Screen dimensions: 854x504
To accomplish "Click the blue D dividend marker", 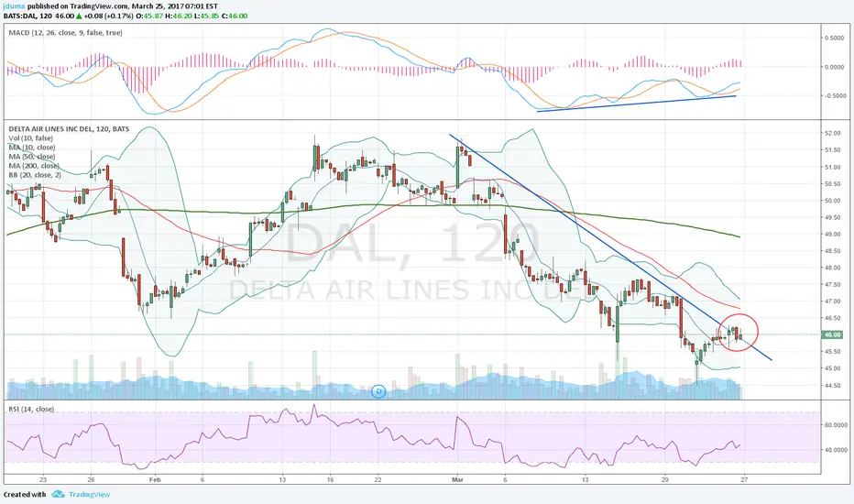I will coord(378,390).
